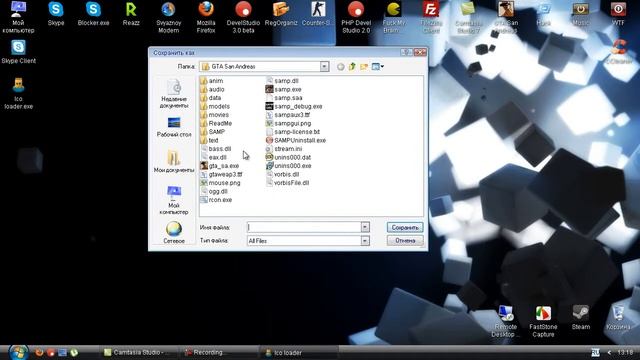Select the Skype Client desktop icon
The height and width of the screenshot is (360, 640).
click(x=18, y=52)
